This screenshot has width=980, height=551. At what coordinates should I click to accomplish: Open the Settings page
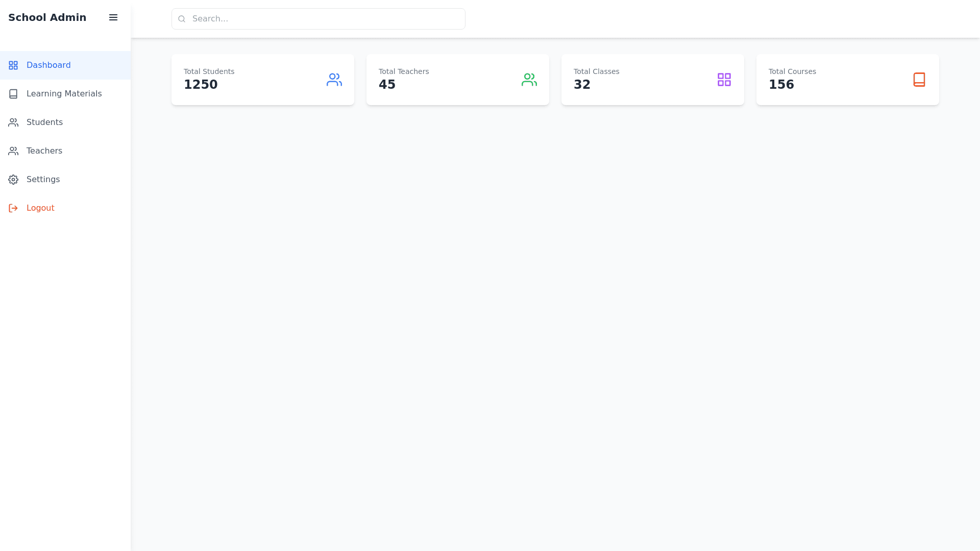(x=43, y=179)
